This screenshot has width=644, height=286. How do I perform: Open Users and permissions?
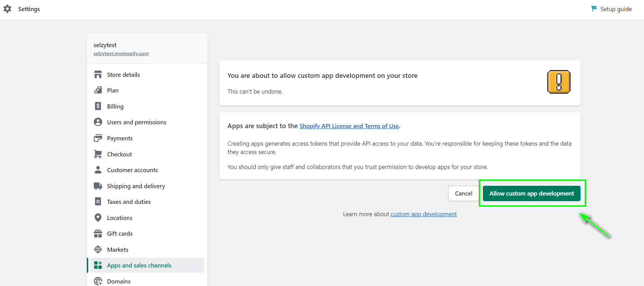coord(147,122)
